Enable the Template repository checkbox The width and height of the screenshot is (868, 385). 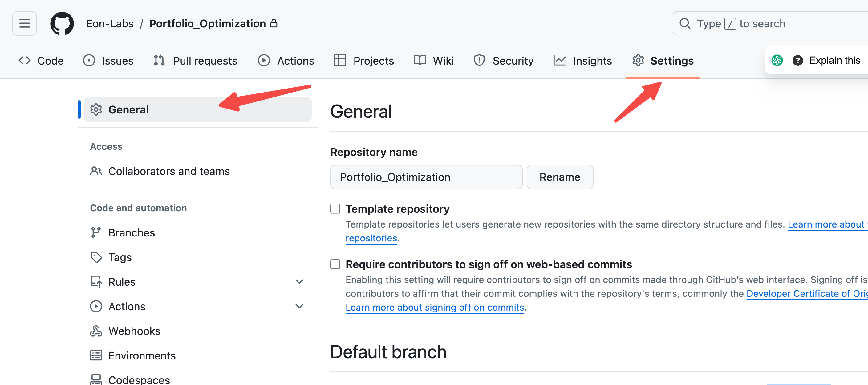(x=335, y=209)
